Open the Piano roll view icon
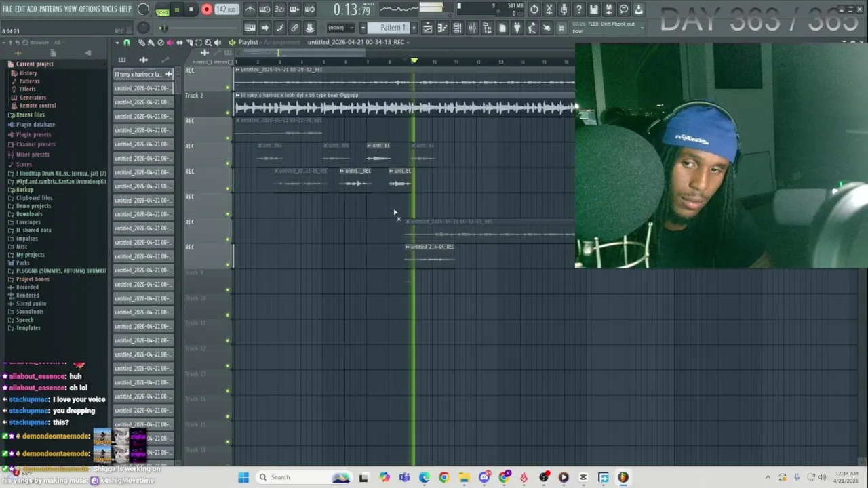This screenshot has width=868, height=488. [442, 28]
